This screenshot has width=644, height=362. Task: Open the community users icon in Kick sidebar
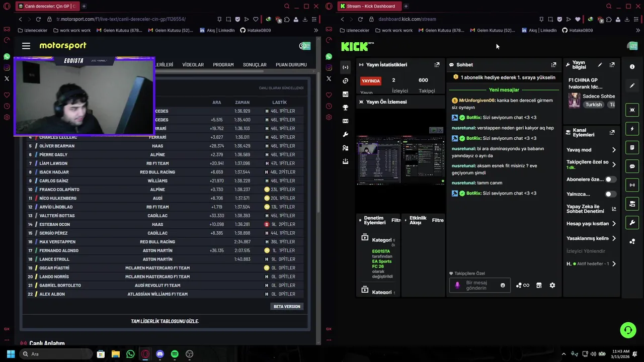(x=345, y=148)
